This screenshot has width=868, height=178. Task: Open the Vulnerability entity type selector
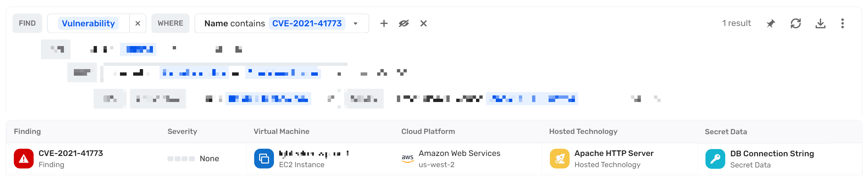point(88,23)
